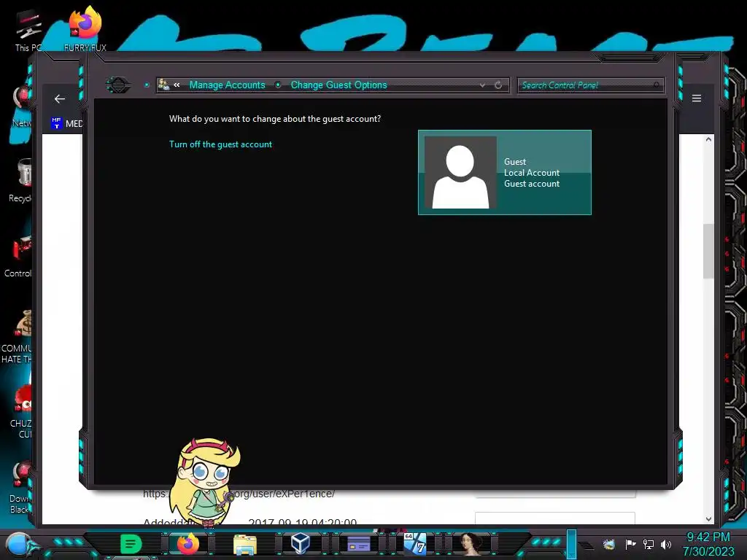747x560 pixels.
Task: Open the 64-bit 7 app on taskbar
Action: [x=415, y=543]
